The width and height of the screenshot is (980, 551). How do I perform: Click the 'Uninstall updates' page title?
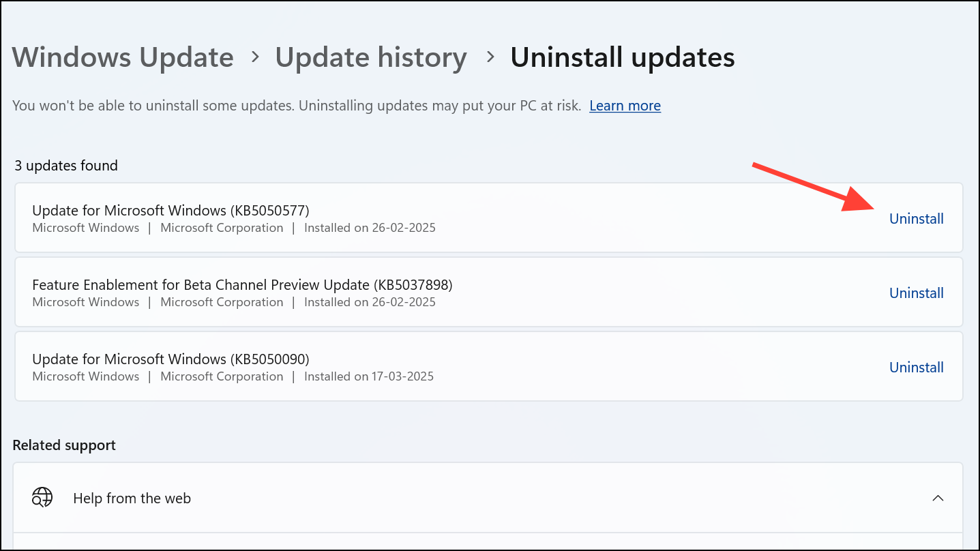click(x=623, y=57)
